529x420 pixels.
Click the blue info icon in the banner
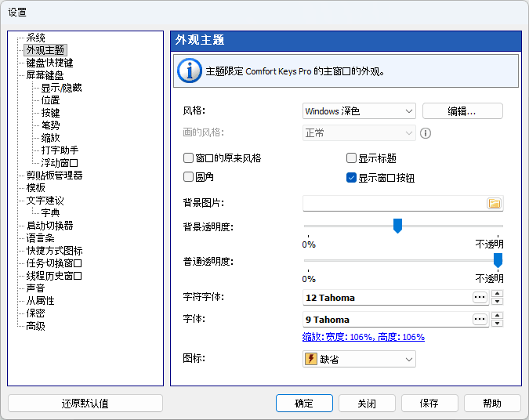[x=190, y=71]
